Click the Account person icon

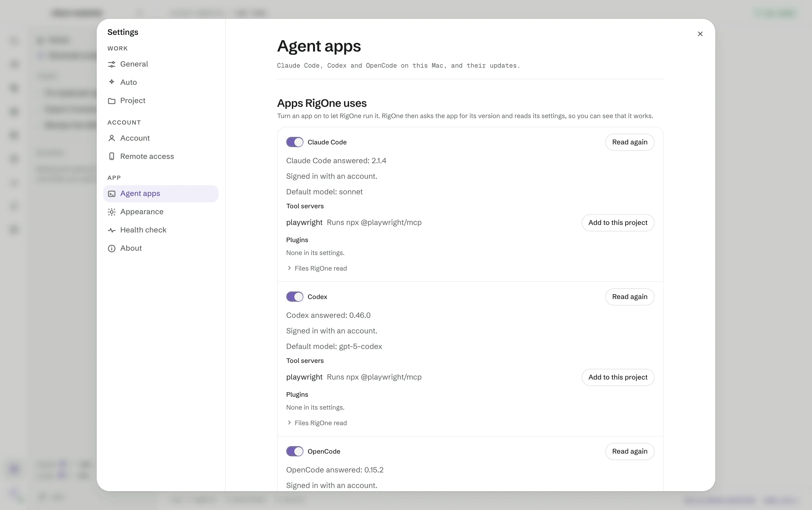(112, 138)
